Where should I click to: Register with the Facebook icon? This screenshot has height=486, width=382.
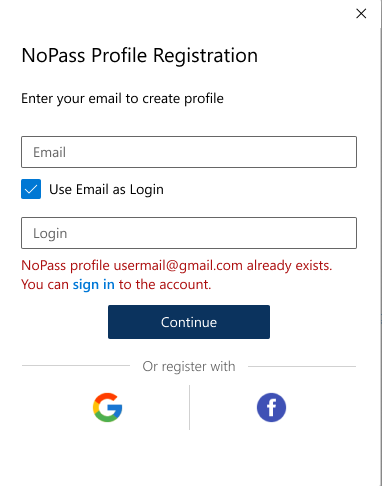pyautogui.click(x=271, y=407)
